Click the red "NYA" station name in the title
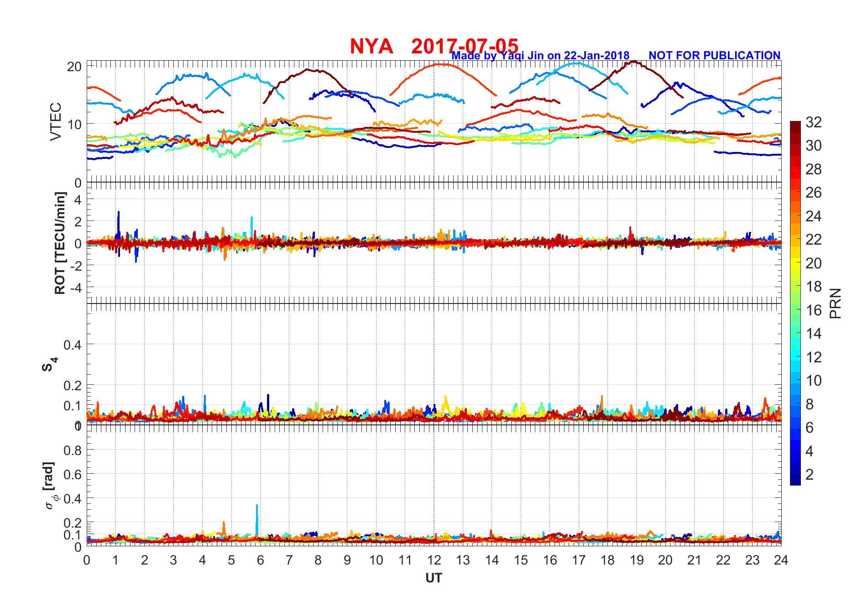 point(371,46)
